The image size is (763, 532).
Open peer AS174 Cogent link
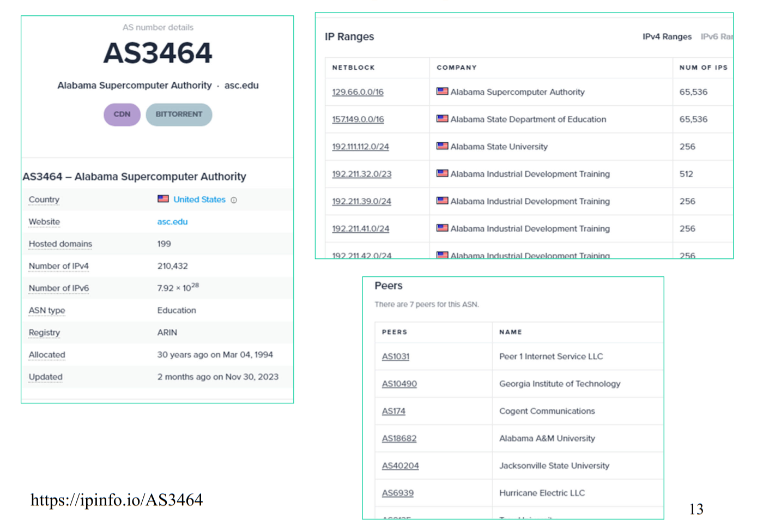click(393, 411)
